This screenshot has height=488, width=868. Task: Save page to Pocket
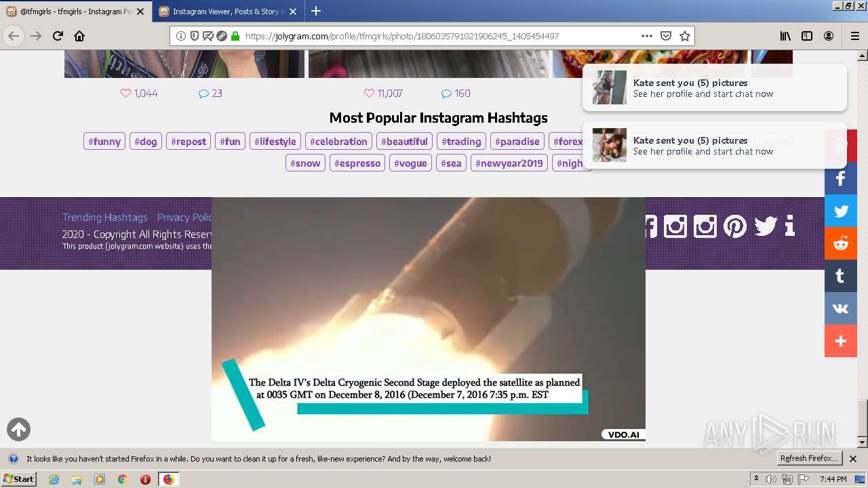tap(666, 36)
